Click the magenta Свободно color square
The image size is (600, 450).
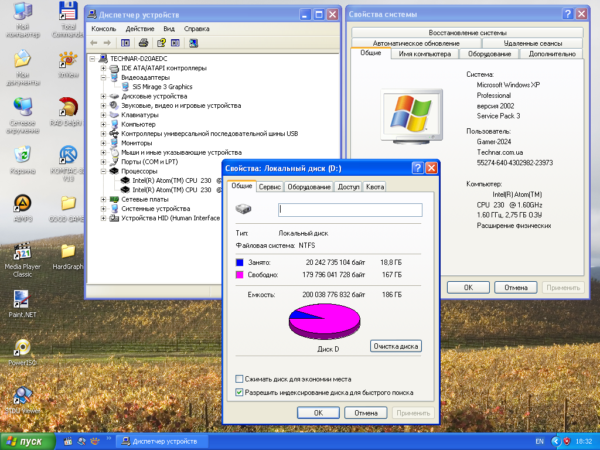click(x=240, y=274)
